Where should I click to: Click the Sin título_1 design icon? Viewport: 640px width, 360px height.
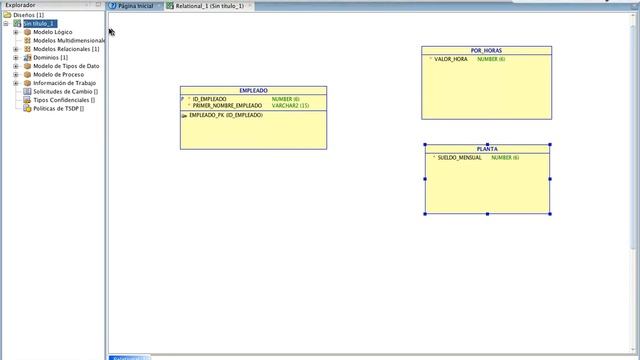[17, 24]
